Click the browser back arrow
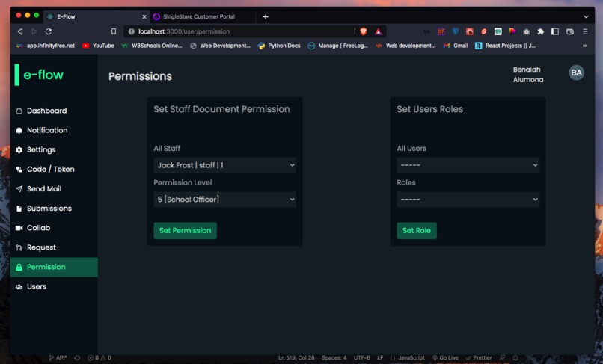The width and height of the screenshot is (603, 364). pos(20,31)
